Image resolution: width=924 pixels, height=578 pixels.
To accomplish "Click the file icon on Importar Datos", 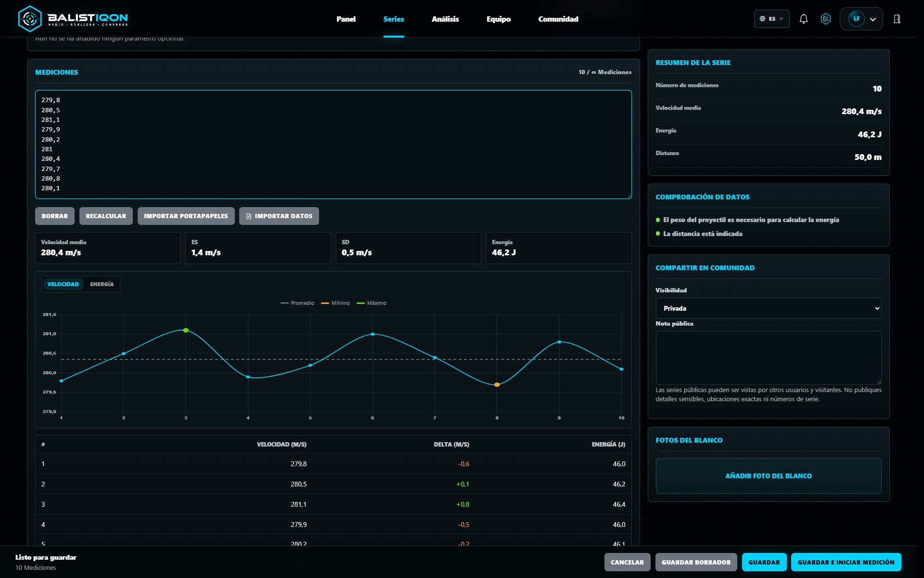I will click(x=249, y=216).
